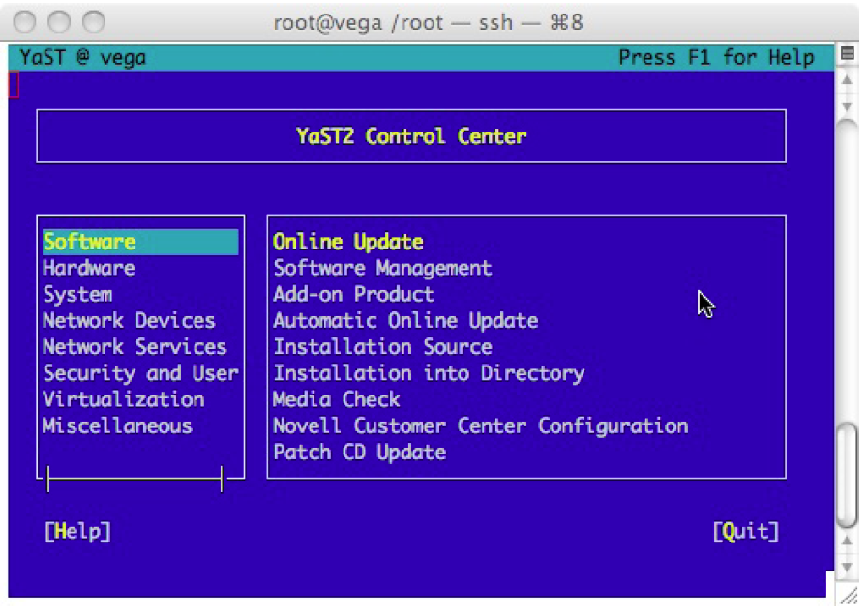This screenshot has height=615, width=868.
Task: Select the Virtualization category
Action: pos(124,399)
